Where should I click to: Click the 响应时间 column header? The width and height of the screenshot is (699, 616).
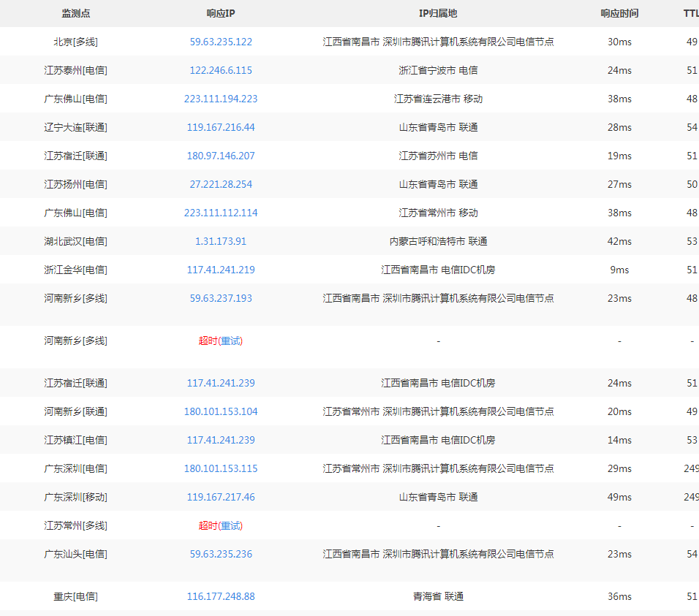tap(619, 13)
